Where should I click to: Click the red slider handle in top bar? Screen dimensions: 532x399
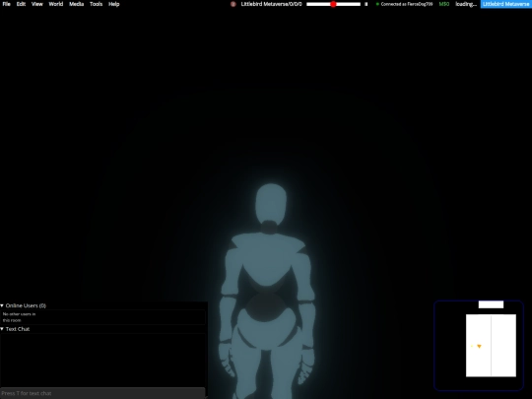(333, 4)
